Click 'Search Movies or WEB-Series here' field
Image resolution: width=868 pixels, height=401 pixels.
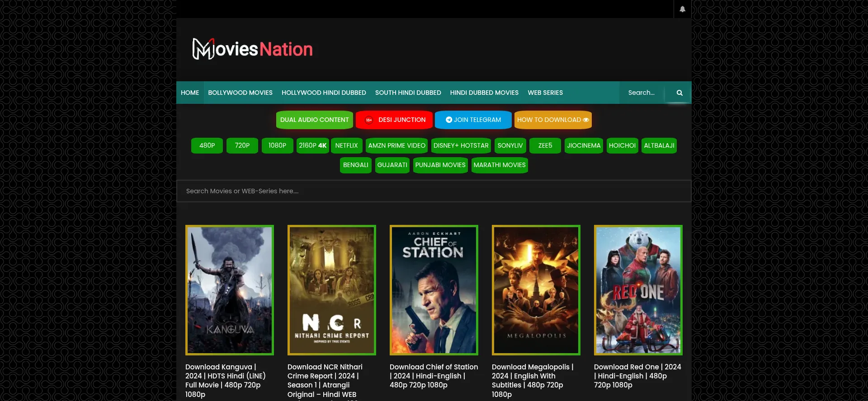coord(434,191)
